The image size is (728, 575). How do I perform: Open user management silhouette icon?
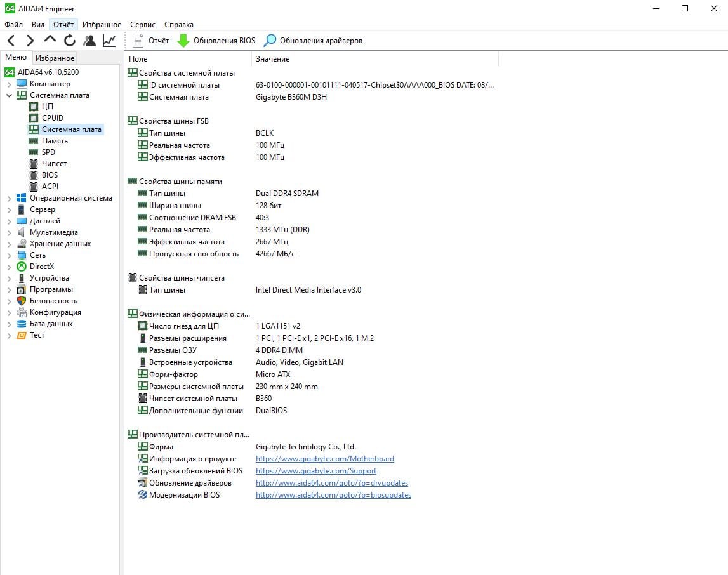tap(89, 41)
